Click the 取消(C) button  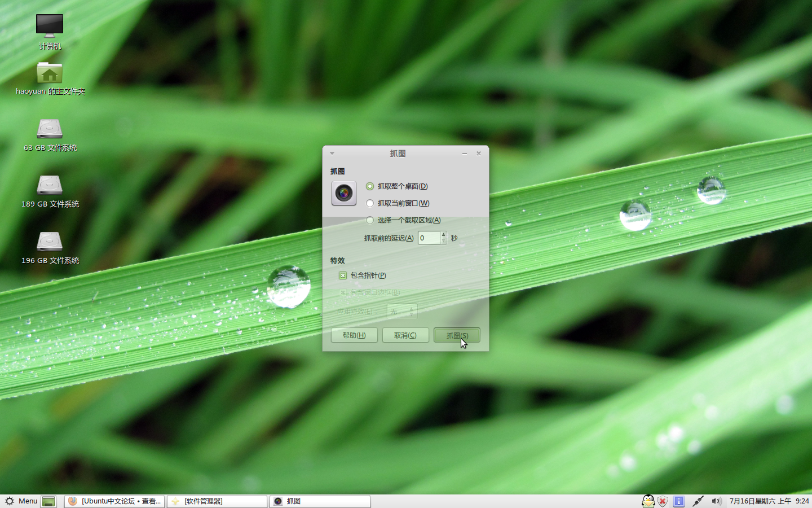coord(405,335)
